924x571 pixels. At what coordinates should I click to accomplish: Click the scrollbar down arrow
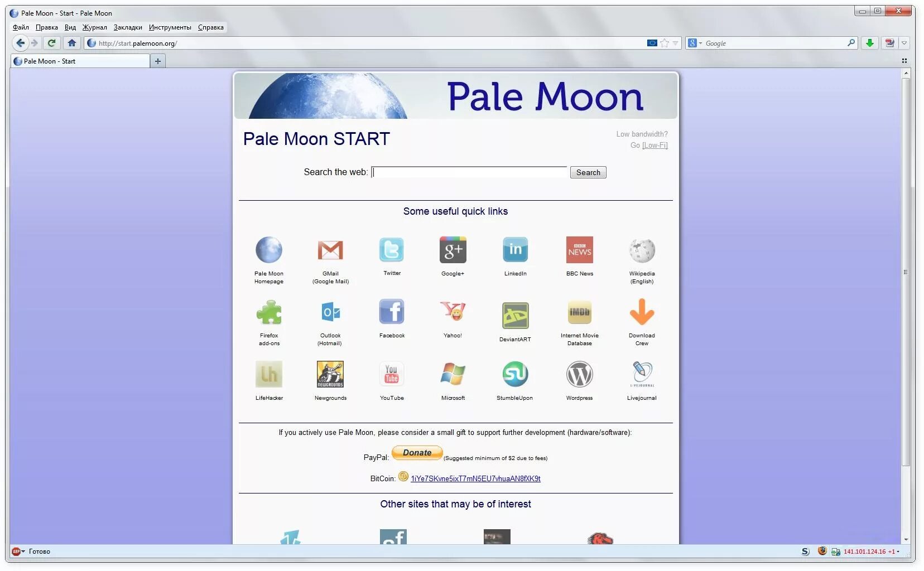(x=906, y=540)
